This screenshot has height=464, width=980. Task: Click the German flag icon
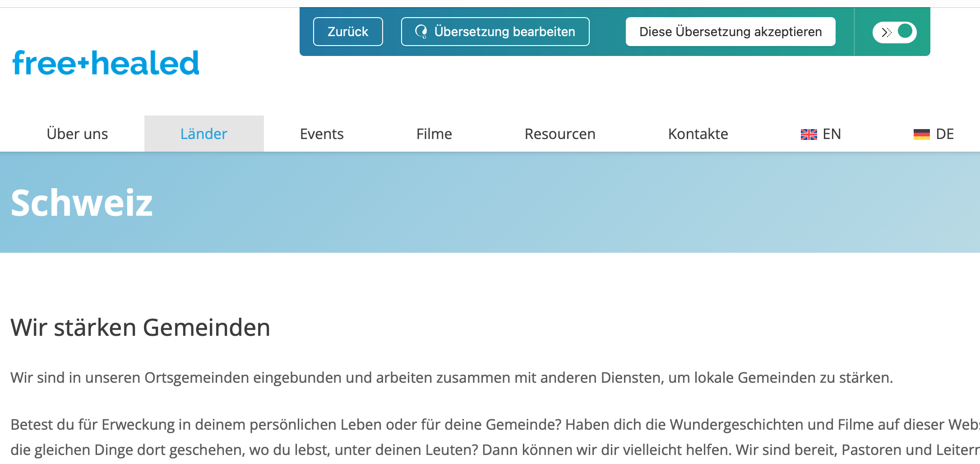(922, 134)
